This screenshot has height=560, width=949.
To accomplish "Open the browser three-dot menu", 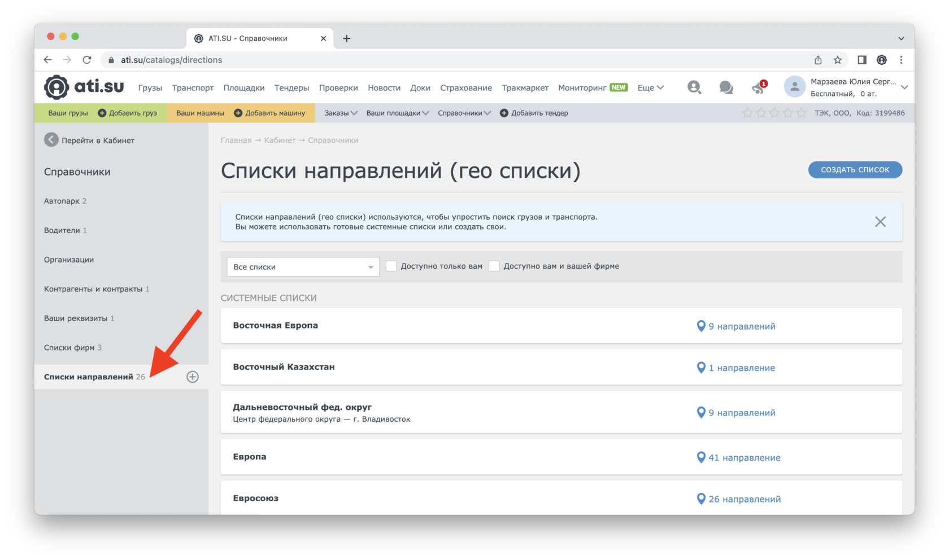I will point(902,60).
